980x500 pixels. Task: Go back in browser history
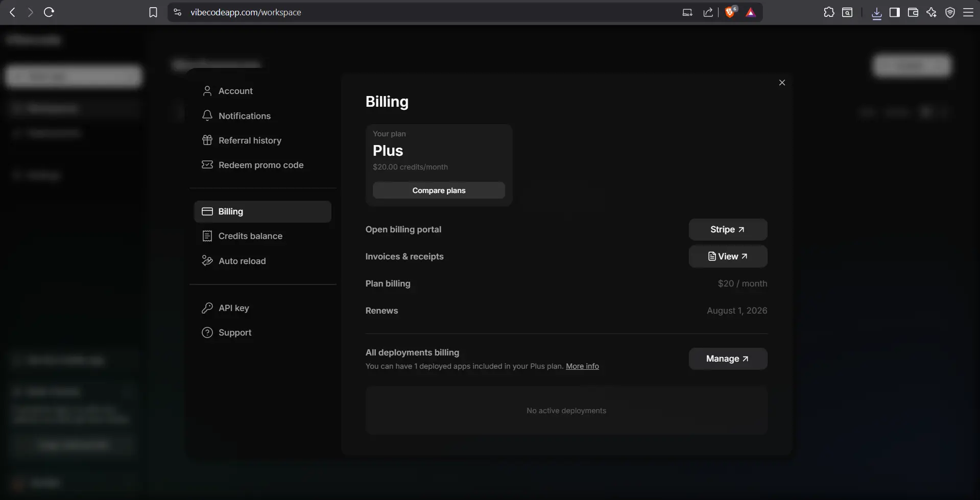13,12
